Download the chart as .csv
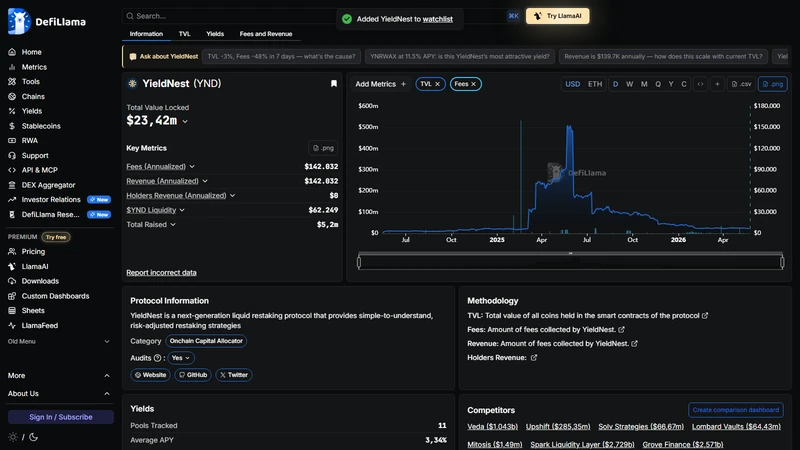Viewport: 800px width, 450px height. (x=741, y=84)
